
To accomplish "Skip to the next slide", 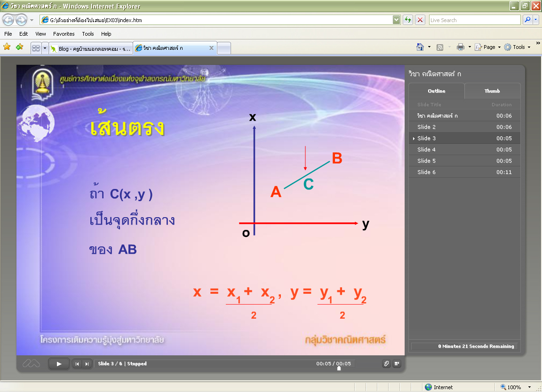I will 87,364.
